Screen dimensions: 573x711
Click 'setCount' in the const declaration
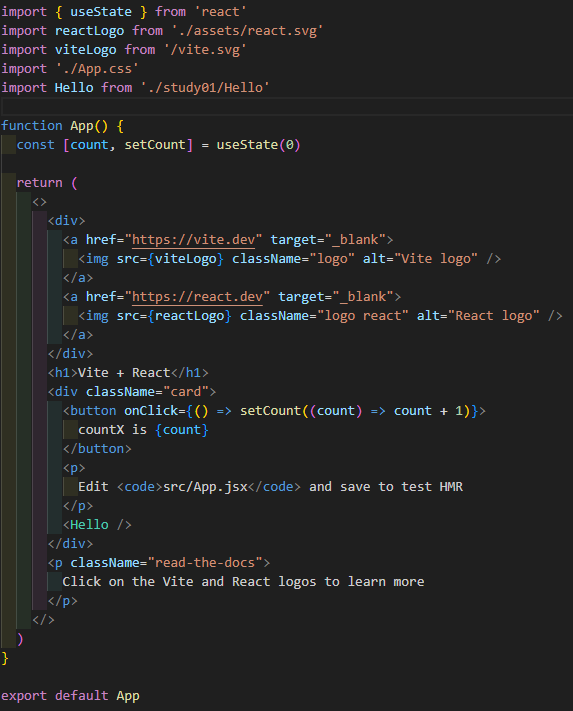pyautogui.click(x=155, y=145)
